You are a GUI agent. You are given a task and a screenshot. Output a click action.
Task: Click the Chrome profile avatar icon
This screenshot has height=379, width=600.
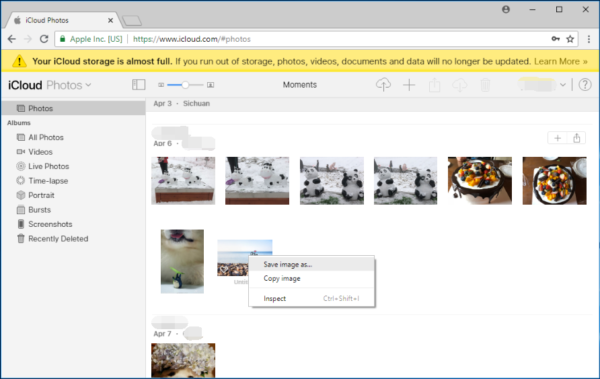point(506,10)
